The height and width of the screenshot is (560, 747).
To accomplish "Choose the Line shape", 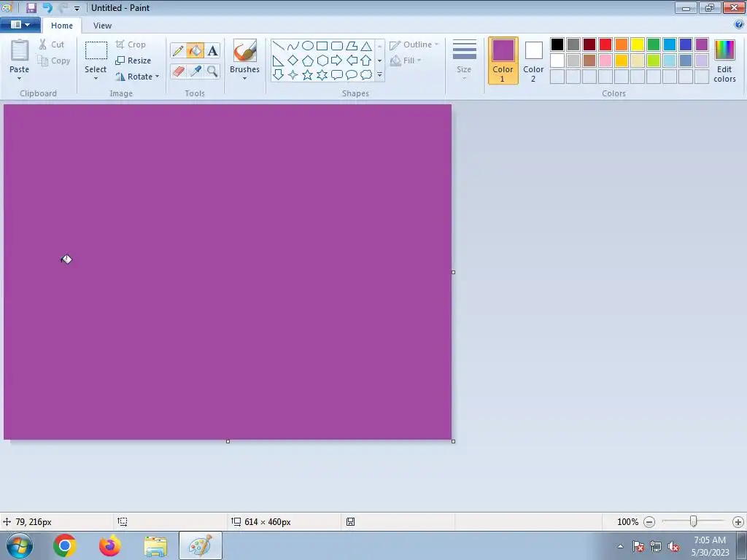I will 278,46.
